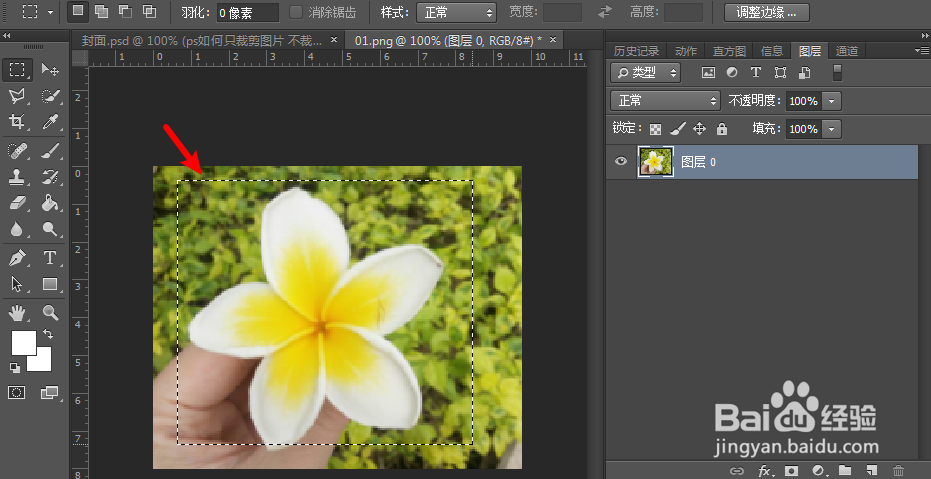Switch to the 01.png document tab
This screenshot has width=931, height=479.
pos(448,40)
